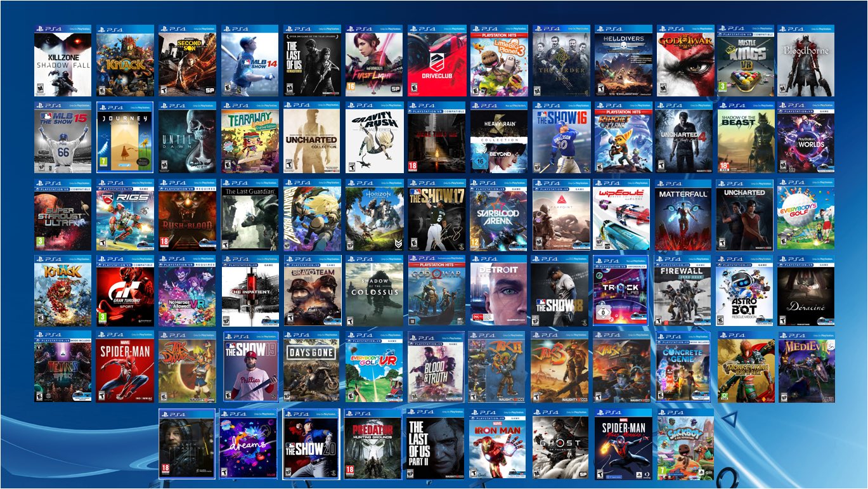
Task: Pick The Show 16 cover
Action: coord(561,137)
